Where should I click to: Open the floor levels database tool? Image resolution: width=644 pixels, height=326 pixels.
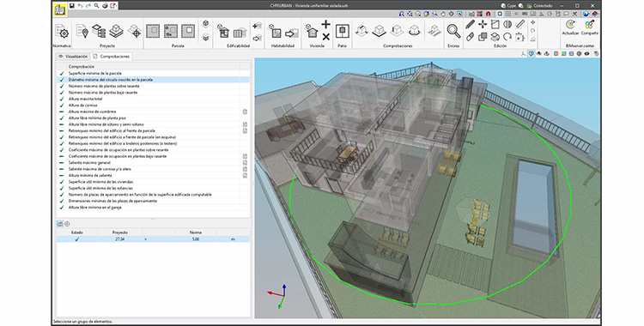99,31
